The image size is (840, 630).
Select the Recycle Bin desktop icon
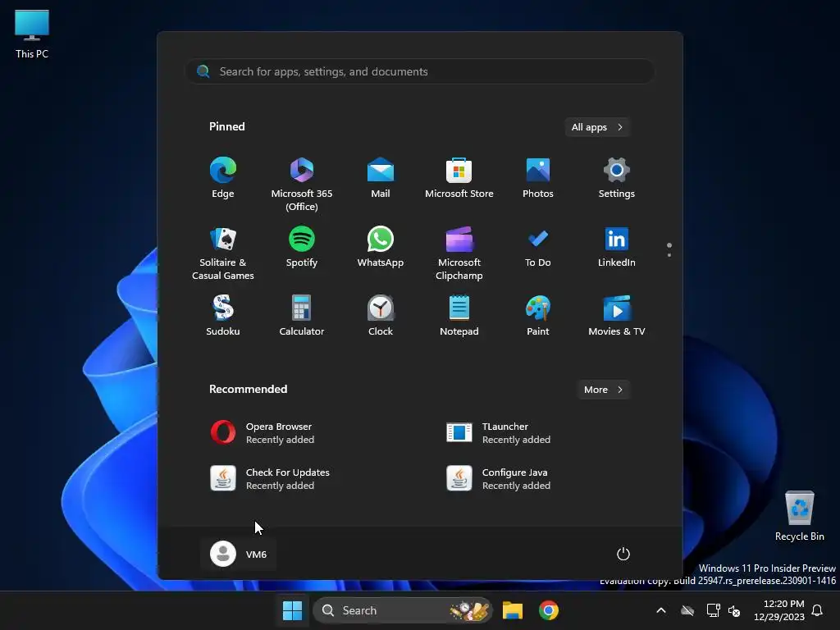coord(799,516)
